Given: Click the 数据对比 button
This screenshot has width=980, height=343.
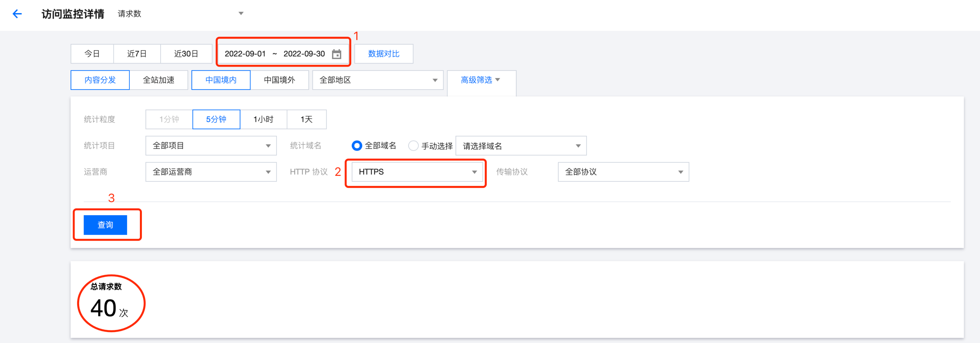Looking at the screenshot, I should [x=384, y=54].
